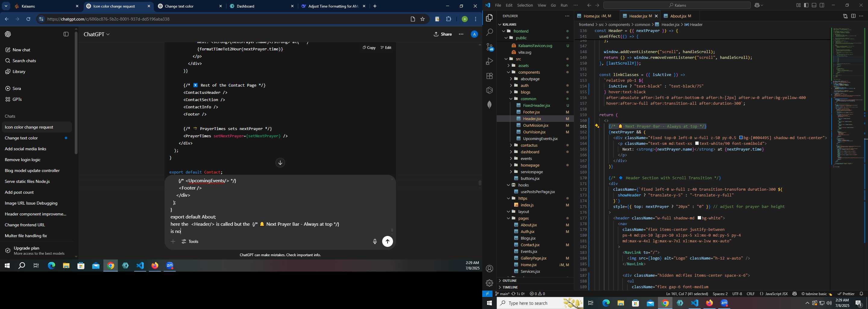Select language mode JavaScript JSX in status bar
This screenshot has height=309, width=868.
[776, 294]
